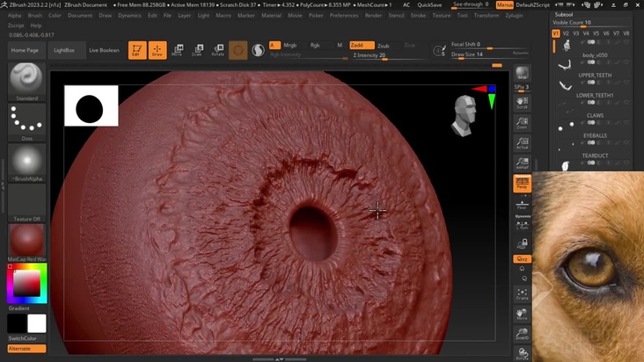Open the Home Page button

tap(25, 50)
